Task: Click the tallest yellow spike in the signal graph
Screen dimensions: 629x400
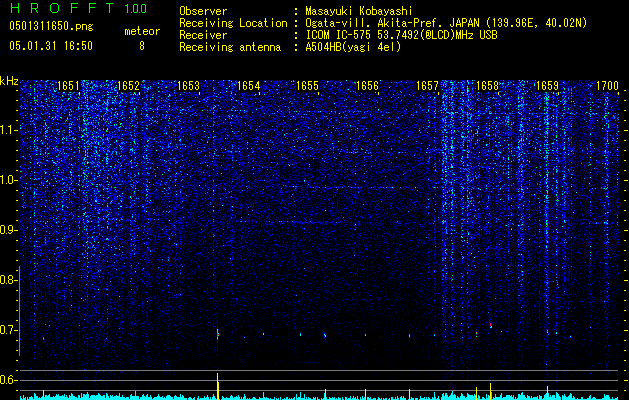Action: [217, 386]
